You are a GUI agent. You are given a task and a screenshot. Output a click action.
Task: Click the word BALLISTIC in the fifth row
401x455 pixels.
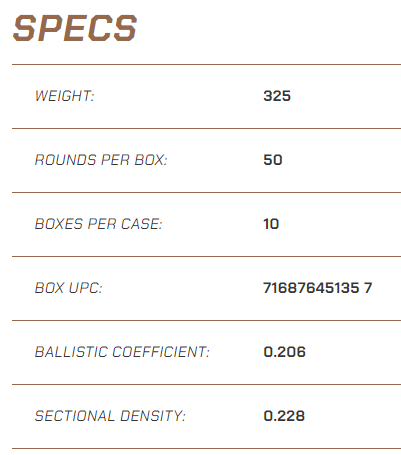pos(71,352)
